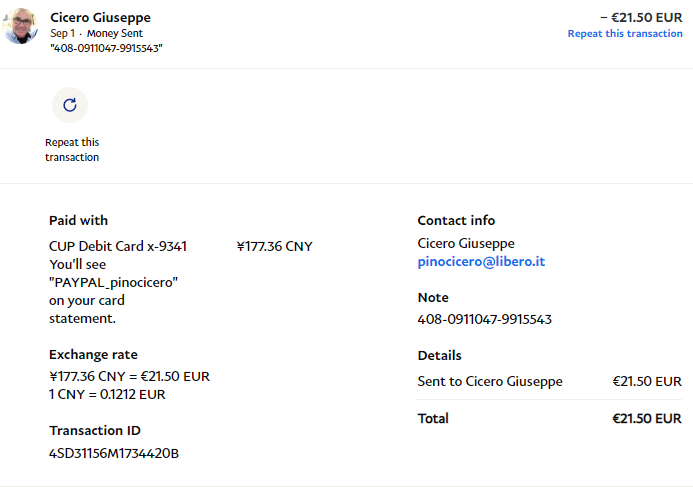
Task: Click the Repeat this transaction label under the icon
Action: (72, 150)
